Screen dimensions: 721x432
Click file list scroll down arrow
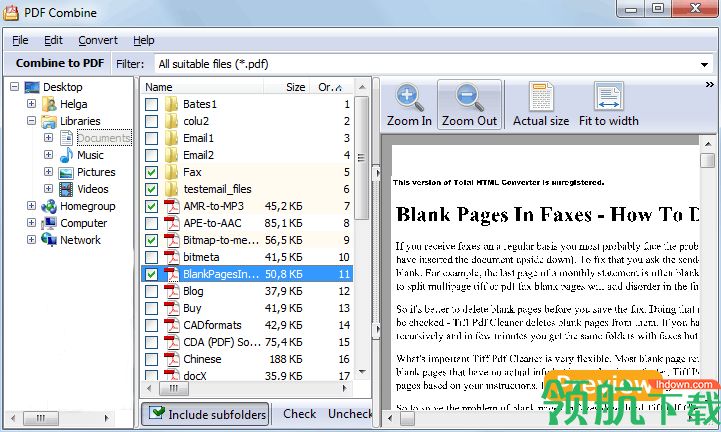pos(362,372)
